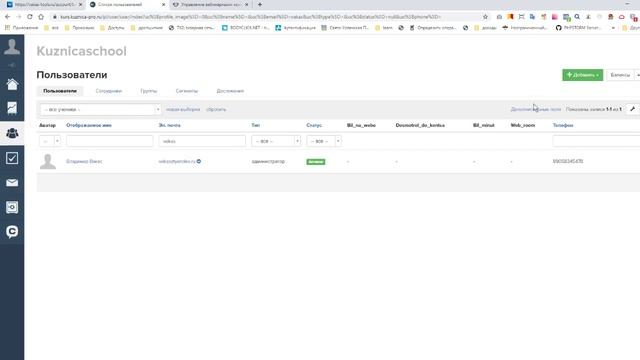Switch to the Пользователи tab
The height and width of the screenshot is (360, 640).
point(60,91)
